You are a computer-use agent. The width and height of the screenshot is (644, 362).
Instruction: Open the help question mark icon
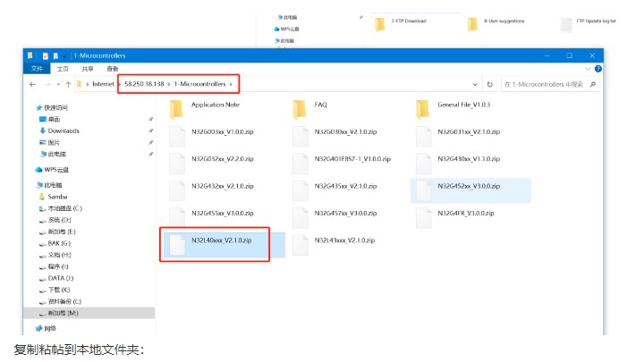click(598, 69)
